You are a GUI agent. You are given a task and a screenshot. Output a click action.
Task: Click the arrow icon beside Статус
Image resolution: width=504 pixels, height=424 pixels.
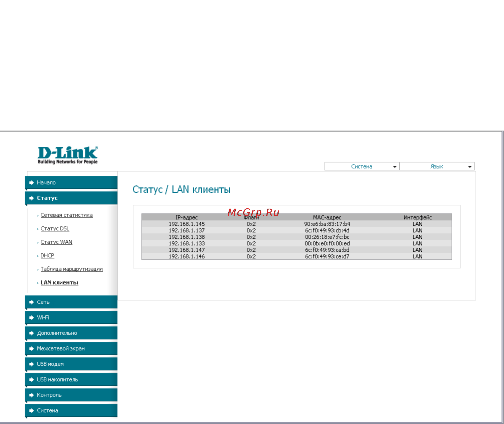32,198
